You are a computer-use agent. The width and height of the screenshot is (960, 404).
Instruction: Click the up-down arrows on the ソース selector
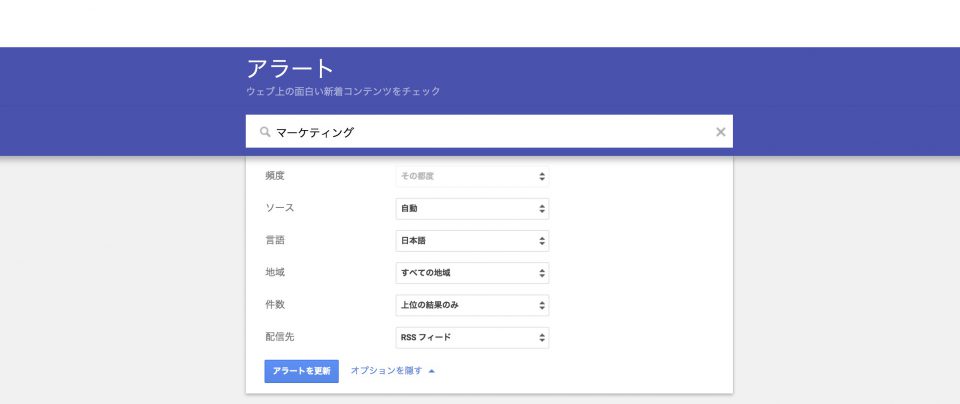tap(541, 209)
